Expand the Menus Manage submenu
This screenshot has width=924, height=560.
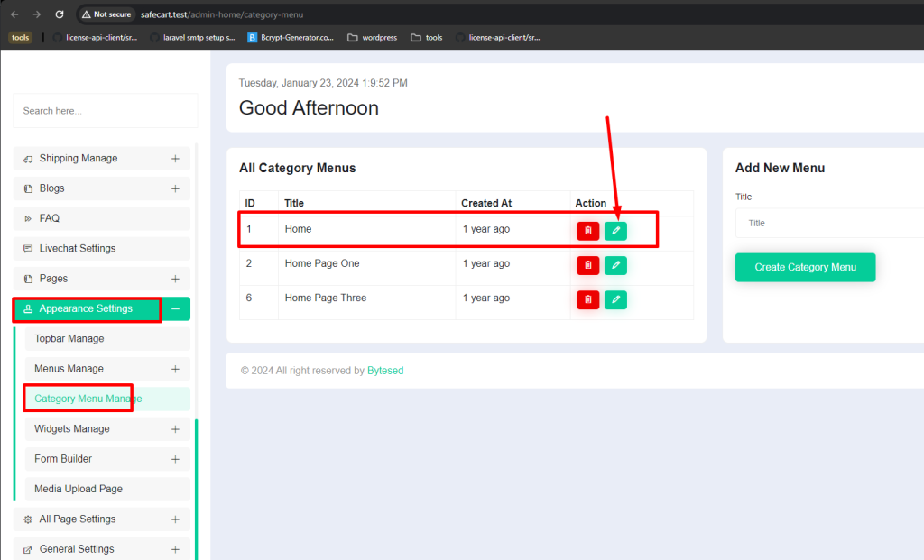[x=175, y=369]
